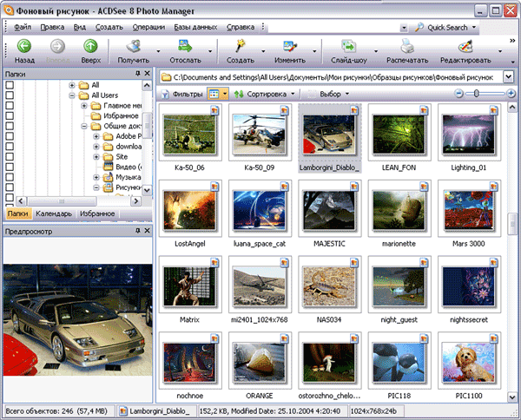Click the NAS034 file name
The height and width of the screenshot is (420, 521).
[x=329, y=319]
